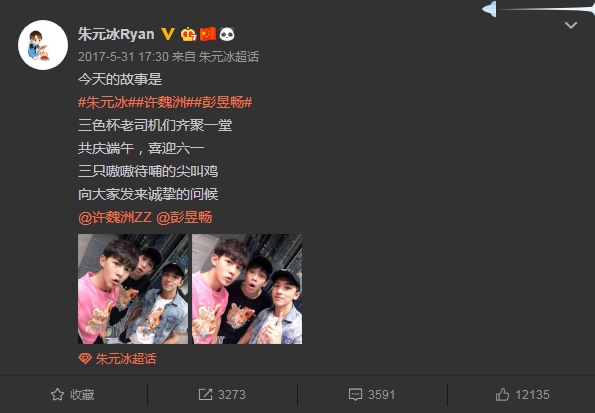
Task: Enlarge the first selfie photo thumbnail
Action: pyautogui.click(x=133, y=289)
